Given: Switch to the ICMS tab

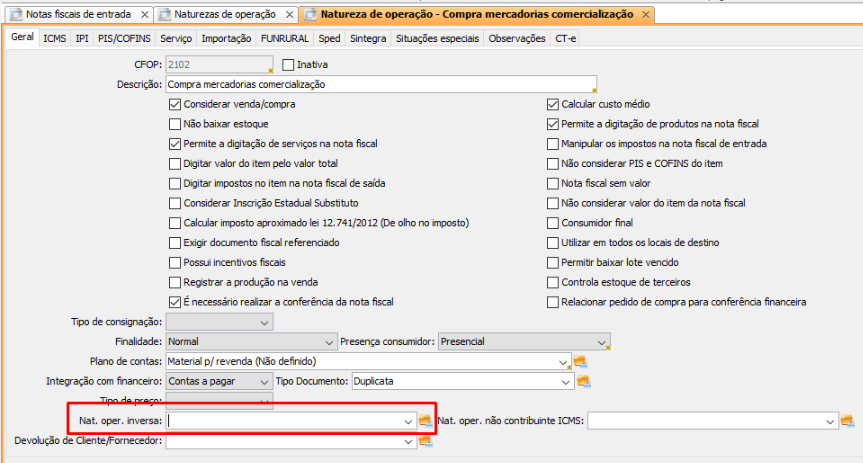Looking at the screenshot, I should tap(55, 38).
